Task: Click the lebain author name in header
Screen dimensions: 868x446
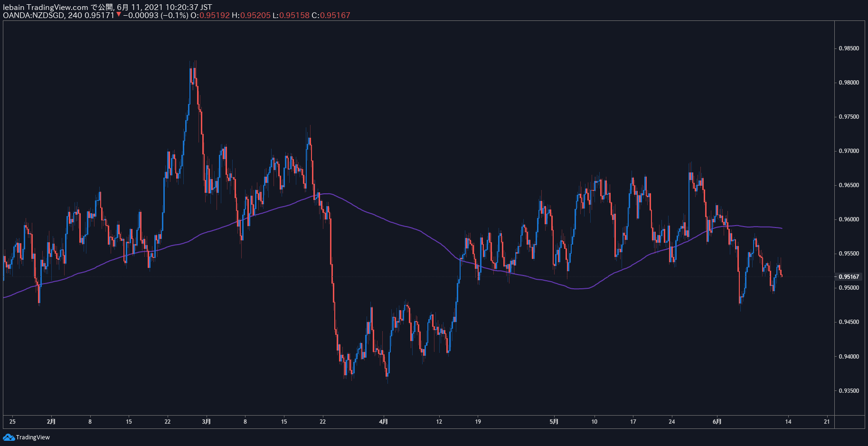Action: click(x=14, y=7)
